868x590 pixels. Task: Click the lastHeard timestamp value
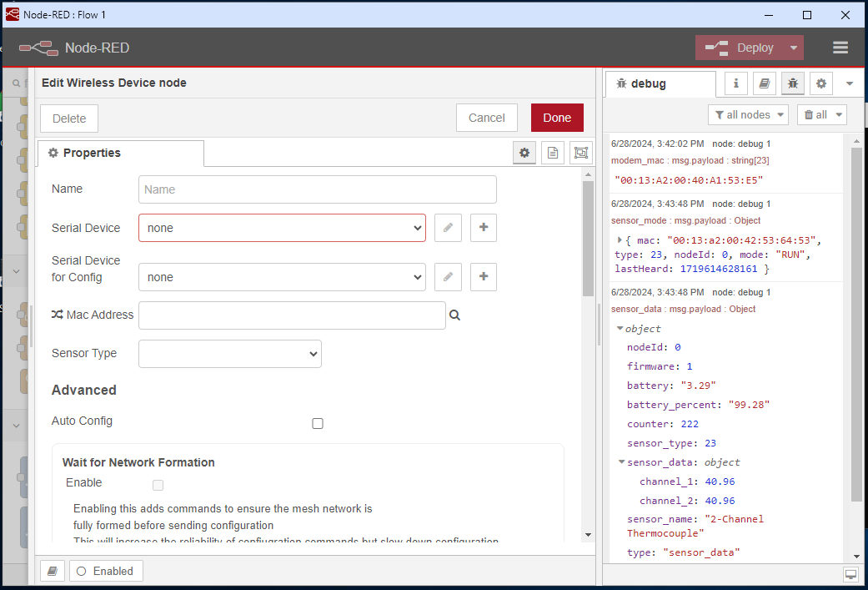(719, 269)
